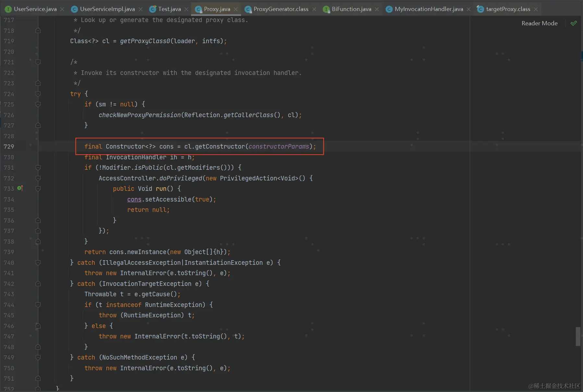Fold the if (sm != null) block on line 725
This screenshot has width=583, height=392.
coord(38,104)
